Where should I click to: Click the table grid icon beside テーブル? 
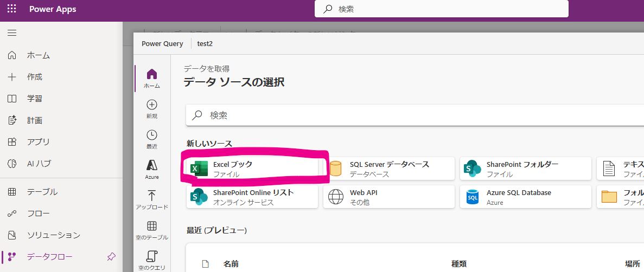tap(12, 192)
